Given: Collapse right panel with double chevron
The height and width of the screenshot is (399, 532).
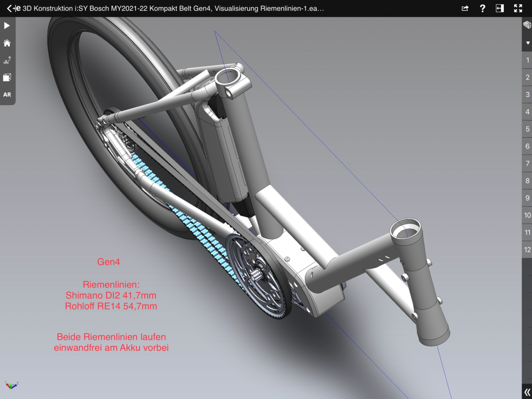Looking at the screenshot, I should point(527,392).
